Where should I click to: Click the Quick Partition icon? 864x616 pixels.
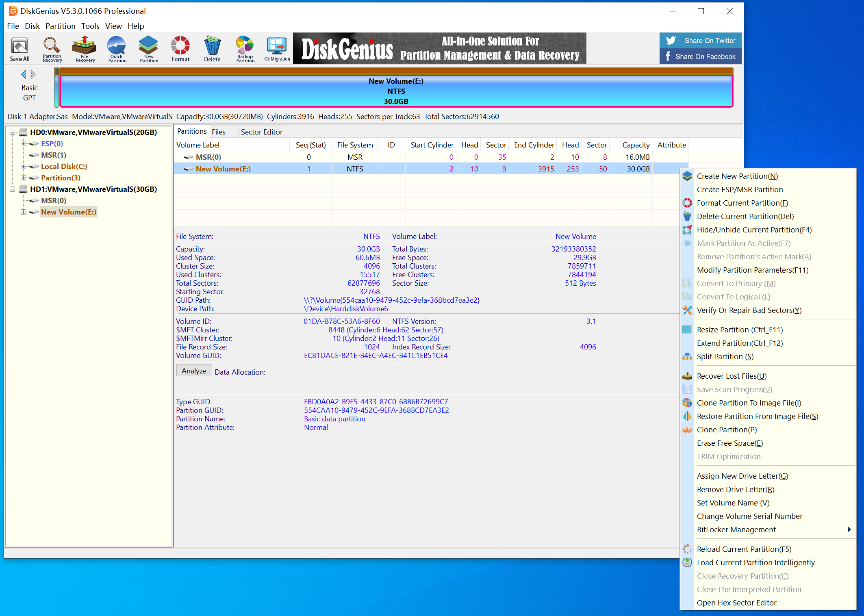click(117, 48)
